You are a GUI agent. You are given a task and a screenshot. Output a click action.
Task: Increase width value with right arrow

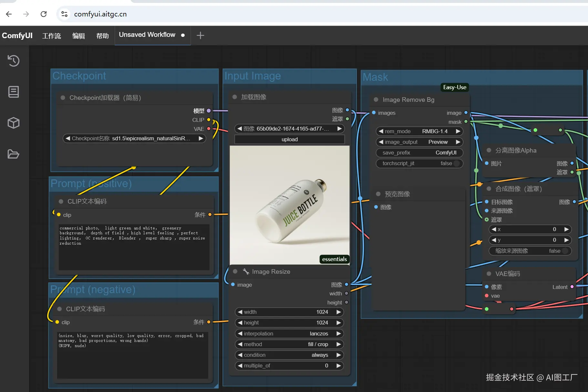coord(338,312)
